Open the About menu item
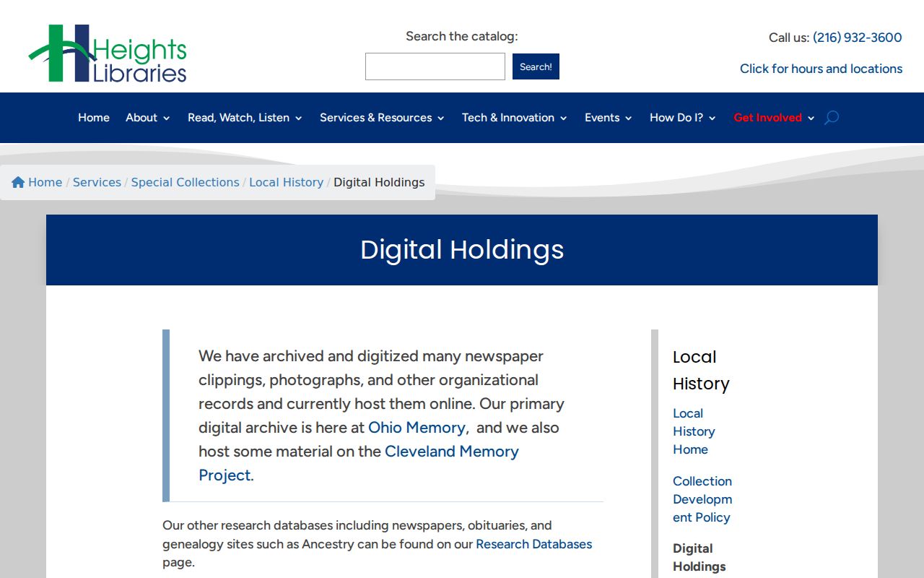Screen dimensions: 924x578 coord(141,118)
